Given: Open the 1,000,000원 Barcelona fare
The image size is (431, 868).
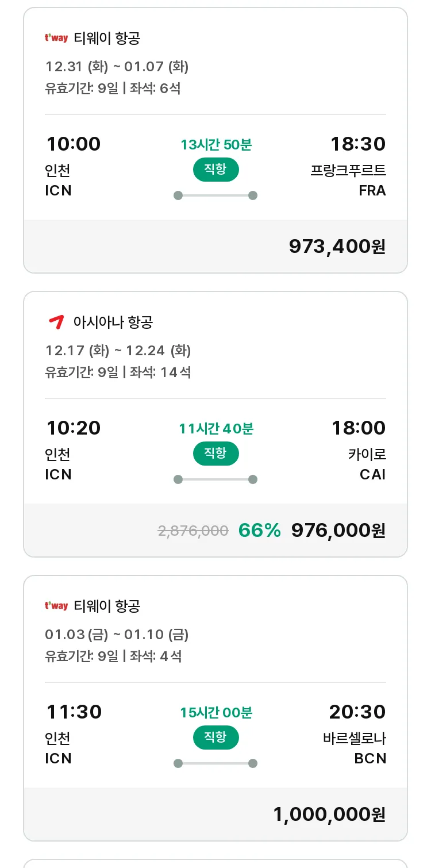Looking at the screenshot, I should (329, 815).
